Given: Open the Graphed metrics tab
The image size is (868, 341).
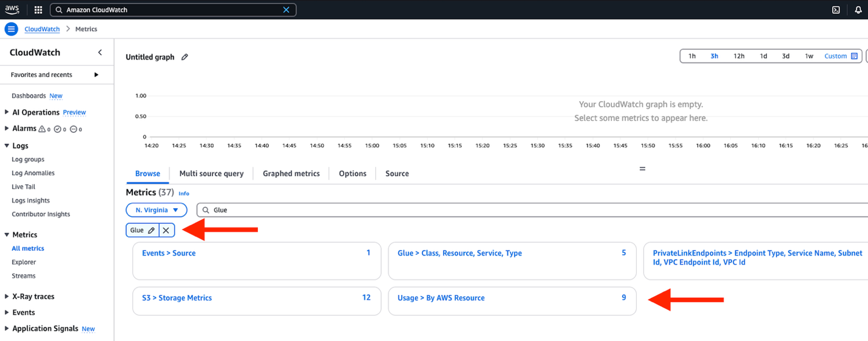Looking at the screenshot, I should point(291,174).
